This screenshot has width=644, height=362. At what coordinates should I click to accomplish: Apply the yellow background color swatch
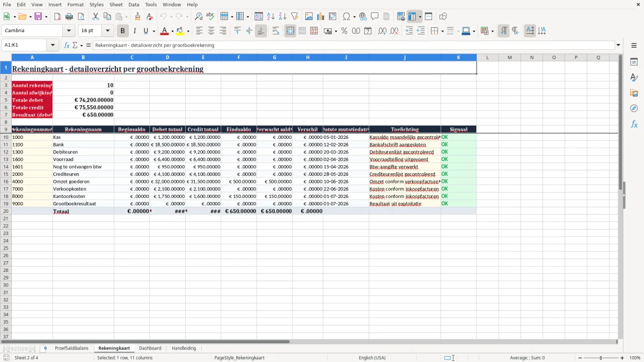(180, 31)
